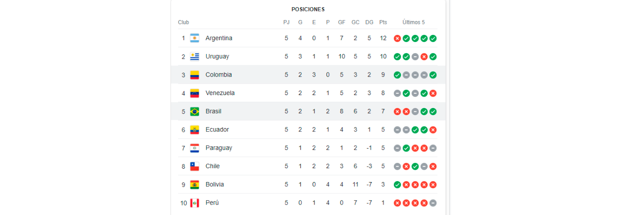Click Argentina's red loss icon in Últimos 5
Viewport: 644px width, 215px height.
pos(397,38)
